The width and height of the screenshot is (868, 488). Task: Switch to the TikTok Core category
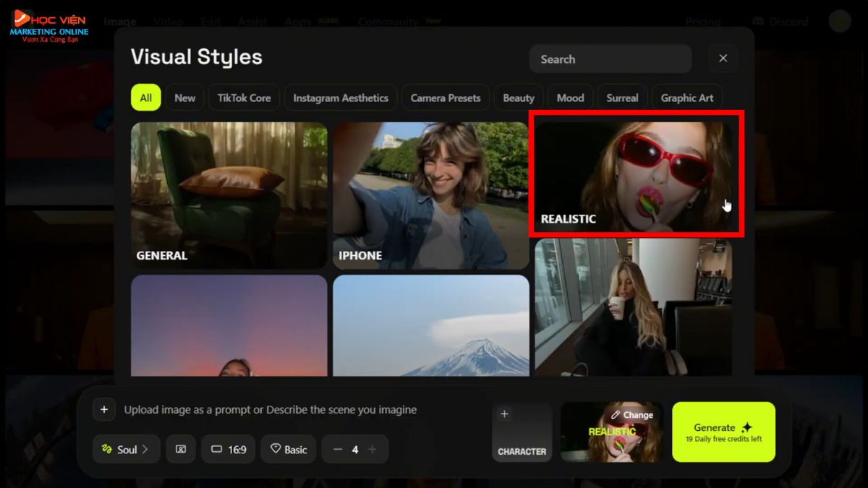pos(244,98)
